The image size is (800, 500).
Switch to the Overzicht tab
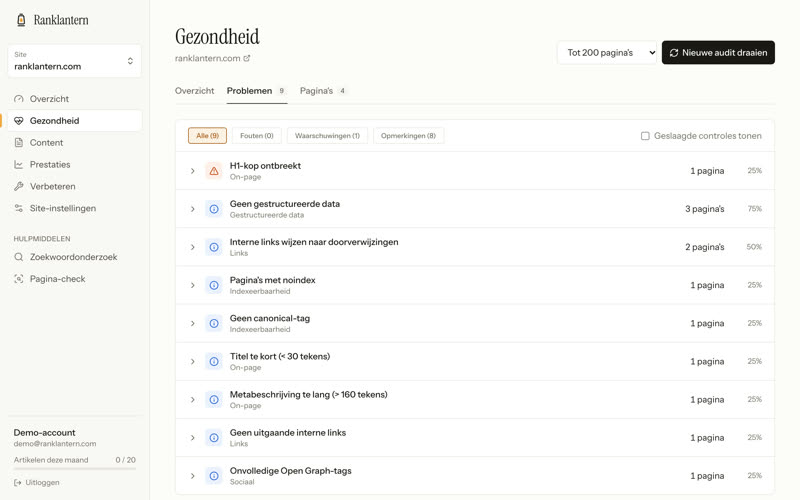click(194, 91)
